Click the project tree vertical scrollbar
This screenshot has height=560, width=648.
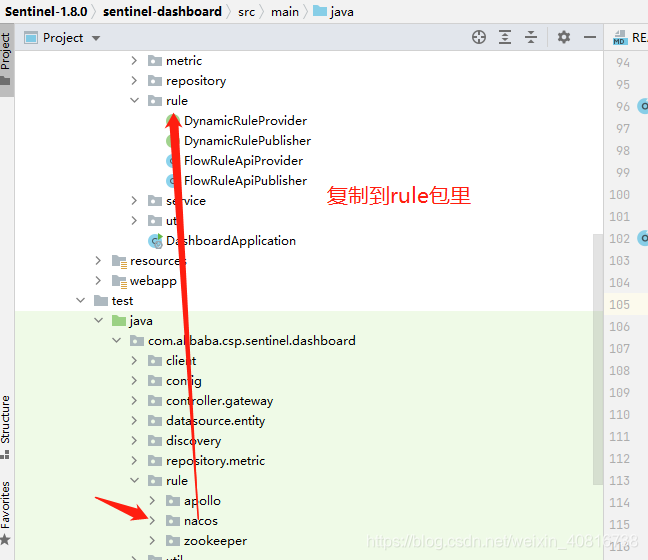click(598, 359)
